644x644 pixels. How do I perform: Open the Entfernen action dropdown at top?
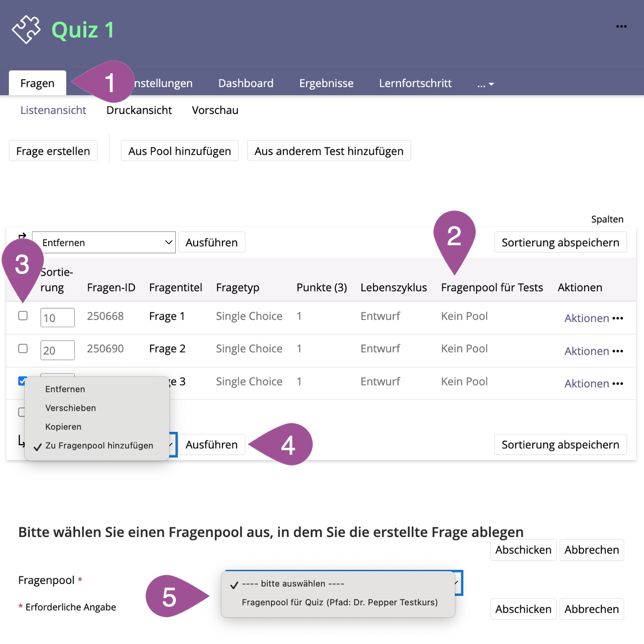coord(104,243)
